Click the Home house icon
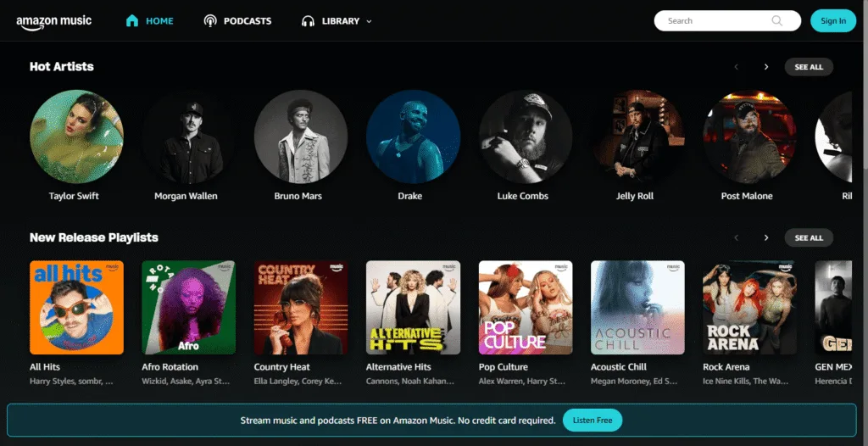Image resolution: width=868 pixels, height=446 pixels. [131, 21]
